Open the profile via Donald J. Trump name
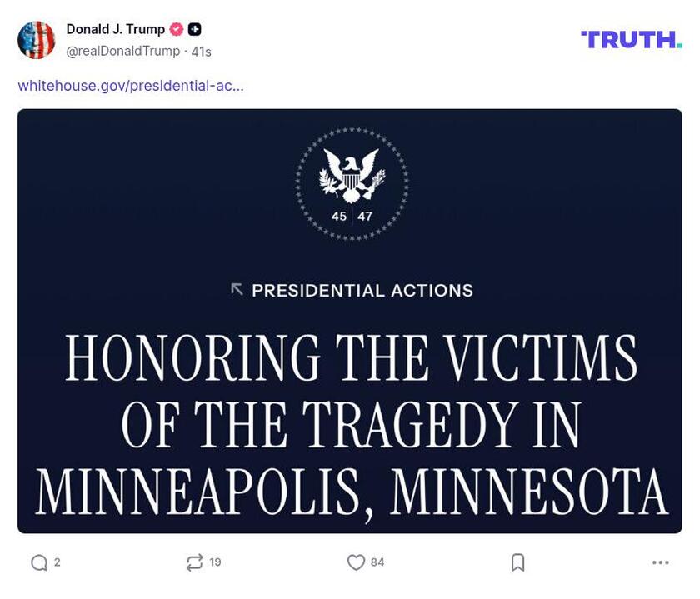The height and width of the screenshot is (599, 700). 114,27
